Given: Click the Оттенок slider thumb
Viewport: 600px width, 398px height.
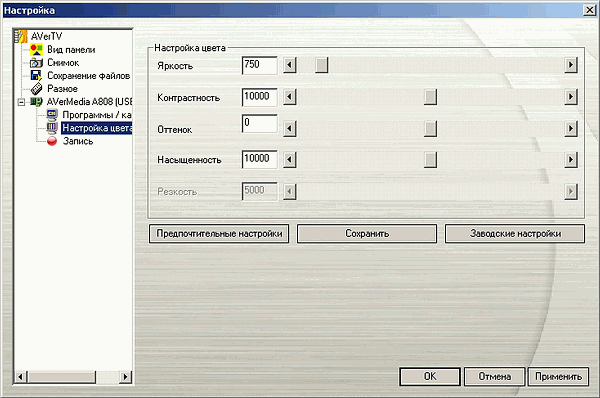Looking at the screenshot, I should (430, 128).
